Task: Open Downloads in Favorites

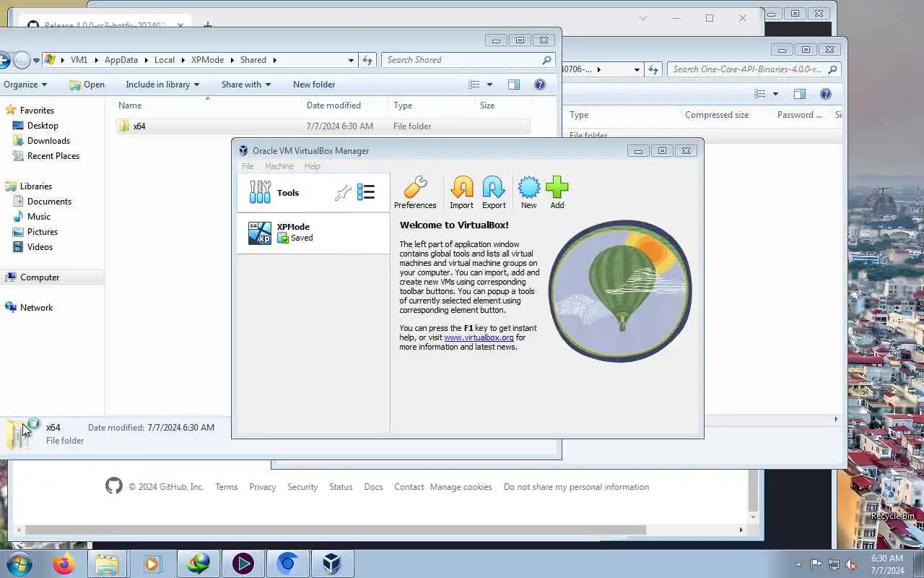Action: (x=48, y=141)
